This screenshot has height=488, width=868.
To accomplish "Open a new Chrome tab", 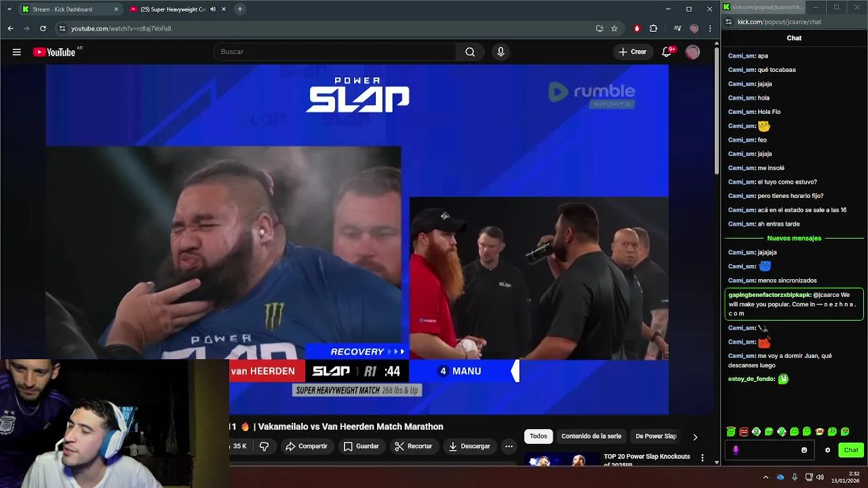I will point(240,9).
